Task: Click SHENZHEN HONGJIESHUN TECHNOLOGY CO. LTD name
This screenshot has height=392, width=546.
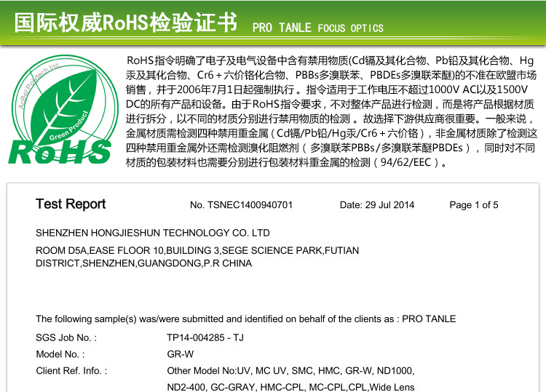Action: click(153, 233)
